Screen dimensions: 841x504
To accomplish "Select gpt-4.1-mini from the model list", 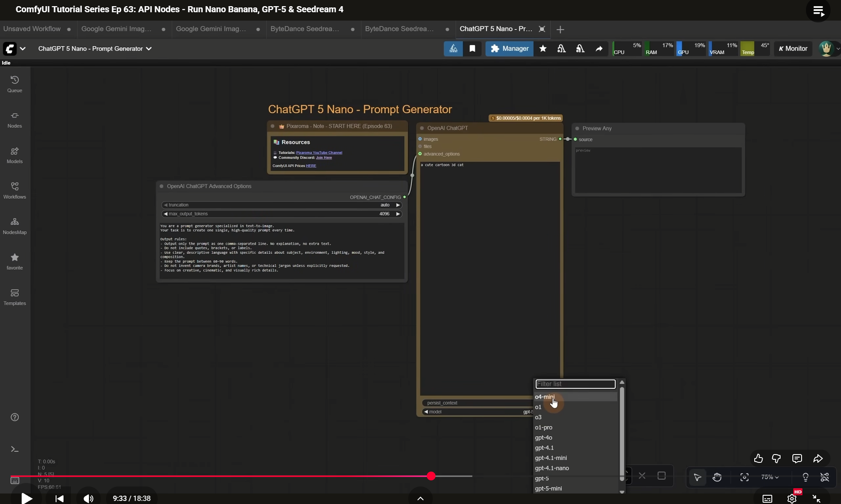I will point(551,458).
